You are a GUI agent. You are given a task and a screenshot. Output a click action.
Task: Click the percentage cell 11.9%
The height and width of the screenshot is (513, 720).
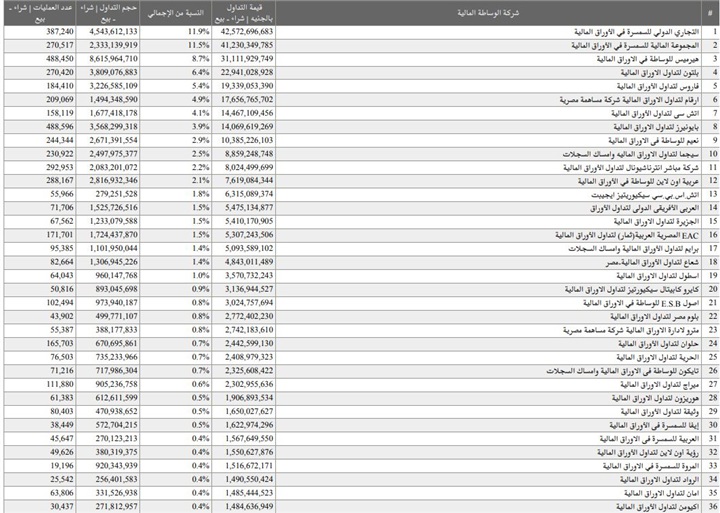(175, 32)
